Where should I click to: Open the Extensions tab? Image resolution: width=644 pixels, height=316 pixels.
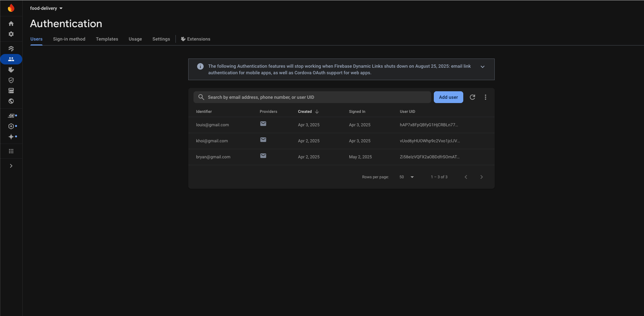click(195, 39)
